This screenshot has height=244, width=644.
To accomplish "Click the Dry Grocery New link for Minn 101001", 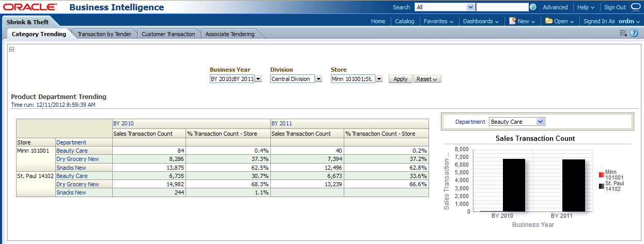I will (78, 159).
